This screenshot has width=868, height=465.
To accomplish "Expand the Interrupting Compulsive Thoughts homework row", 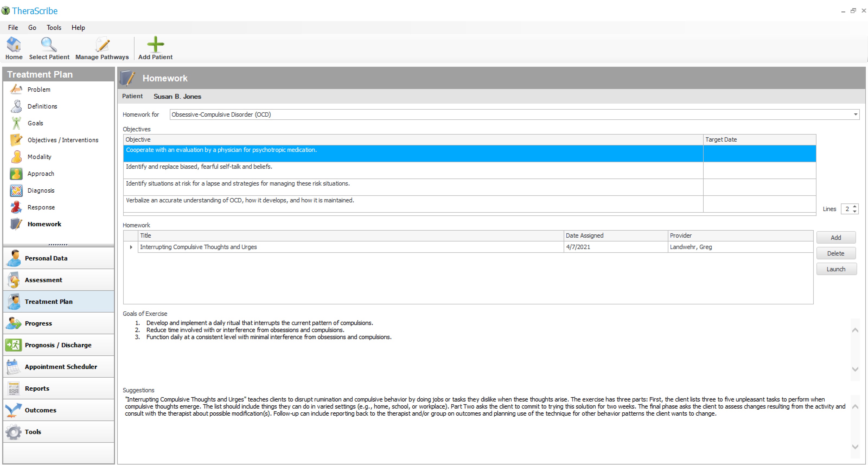I will 131,247.
